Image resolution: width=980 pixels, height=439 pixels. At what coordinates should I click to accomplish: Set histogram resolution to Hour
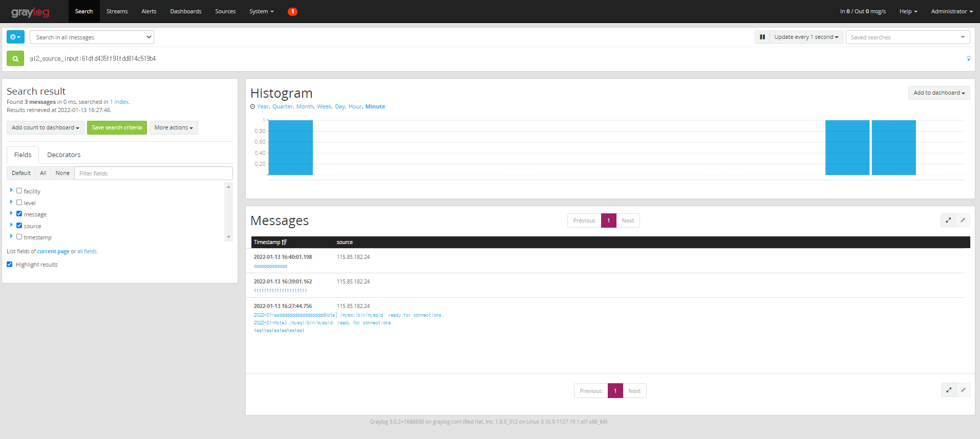point(355,106)
